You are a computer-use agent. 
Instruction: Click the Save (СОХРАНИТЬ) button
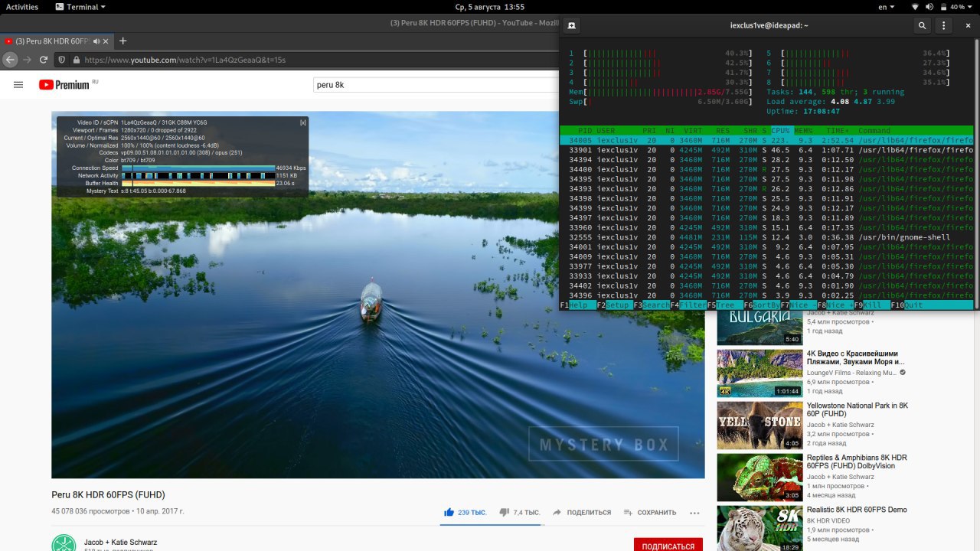(650, 512)
